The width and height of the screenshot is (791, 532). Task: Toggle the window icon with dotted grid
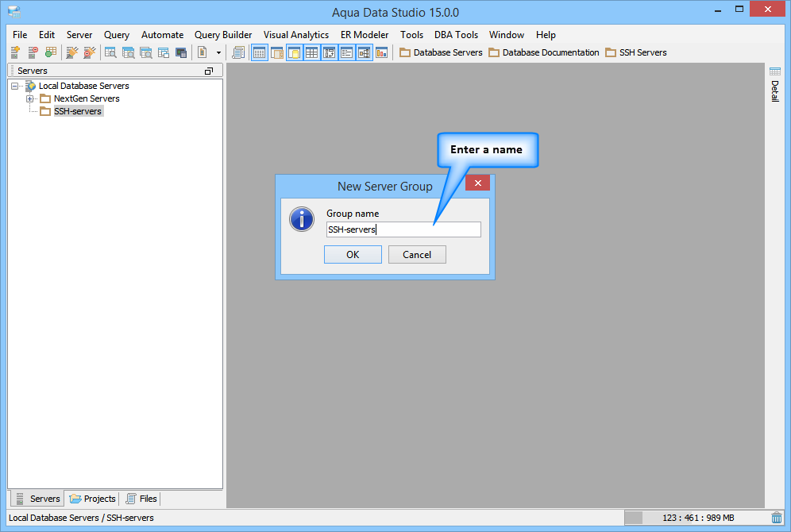(259, 52)
